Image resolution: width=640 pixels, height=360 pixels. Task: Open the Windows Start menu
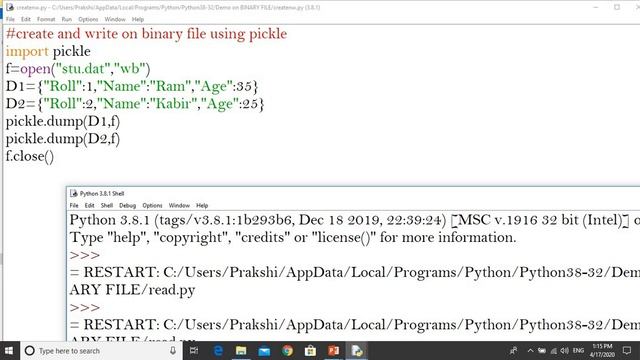(x=9, y=351)
